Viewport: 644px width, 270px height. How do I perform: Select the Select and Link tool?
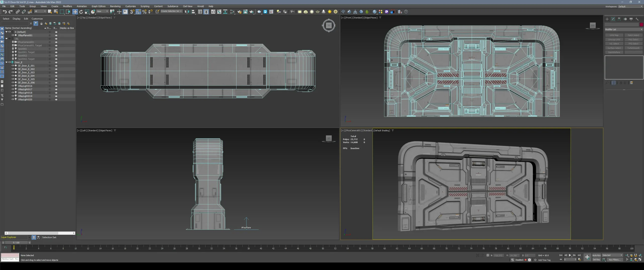pyautogui.click(x=18, y=12)
